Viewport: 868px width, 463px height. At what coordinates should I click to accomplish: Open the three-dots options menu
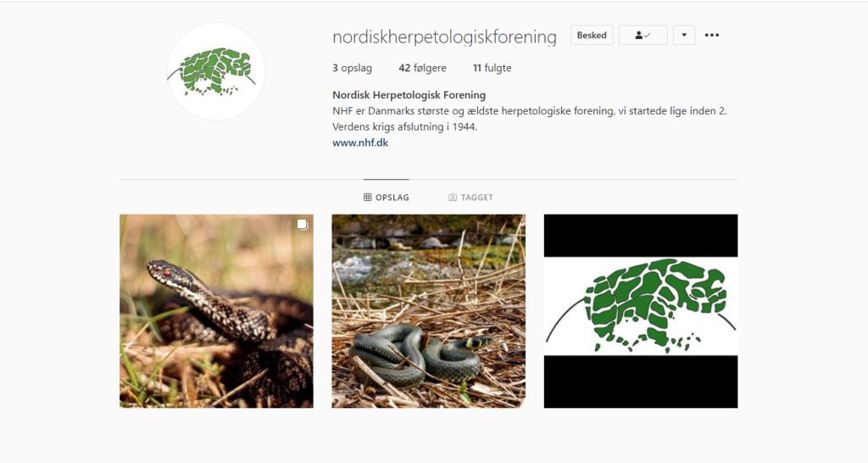[x=712, y=35]
